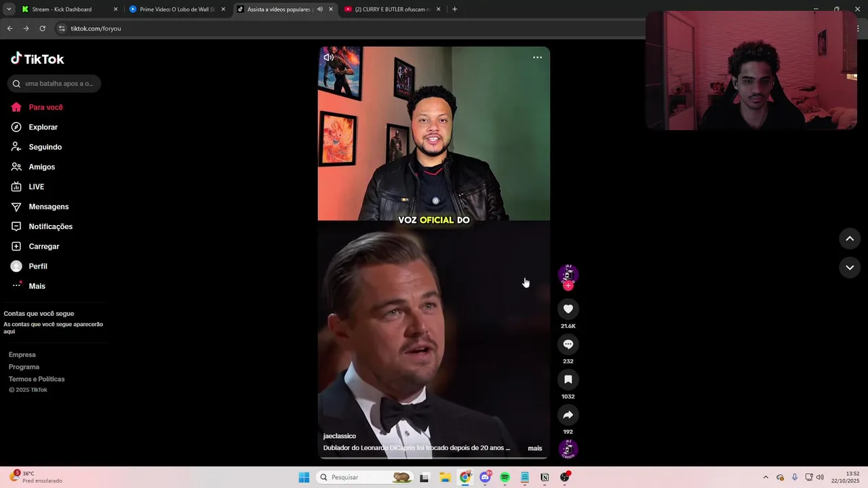Go to the next video with down arrow
The width and height of the screenshot is (868, 488).
[x=850, y=268]
